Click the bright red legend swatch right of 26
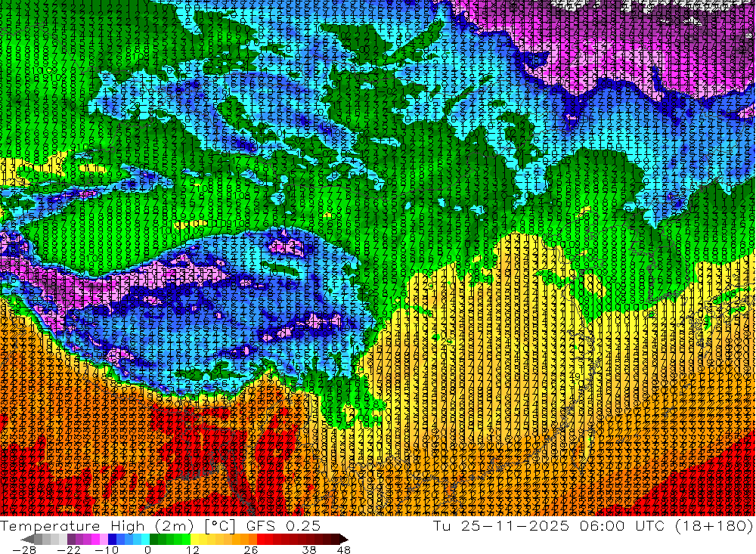Screen dimensions: 756x554 pos(261,540)
